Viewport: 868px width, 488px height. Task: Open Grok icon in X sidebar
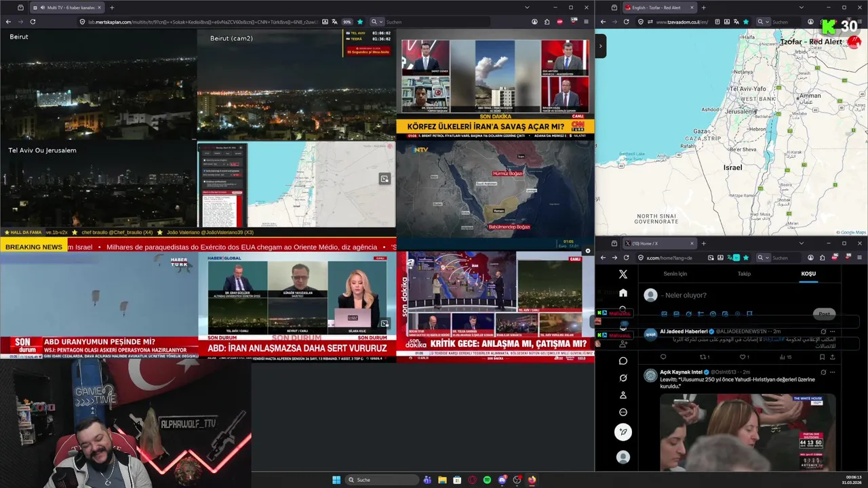point(623,378)
